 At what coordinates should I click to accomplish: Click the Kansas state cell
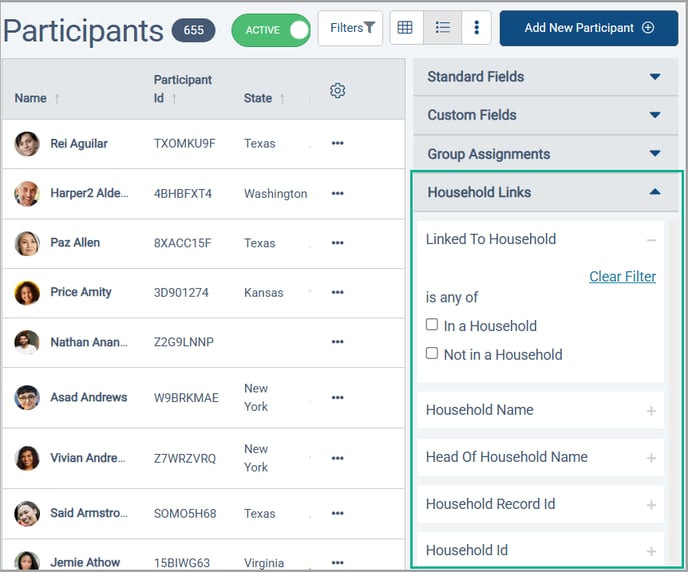(x=264, y=293)
